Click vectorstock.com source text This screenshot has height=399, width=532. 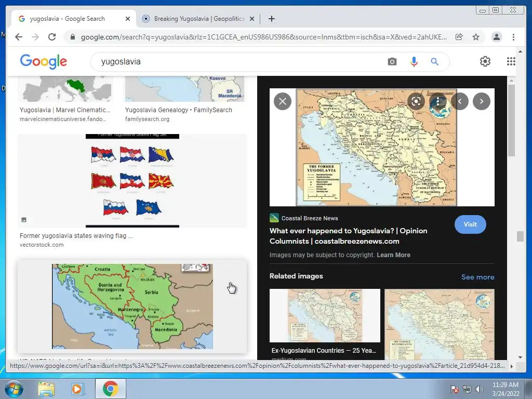(42, 245)
